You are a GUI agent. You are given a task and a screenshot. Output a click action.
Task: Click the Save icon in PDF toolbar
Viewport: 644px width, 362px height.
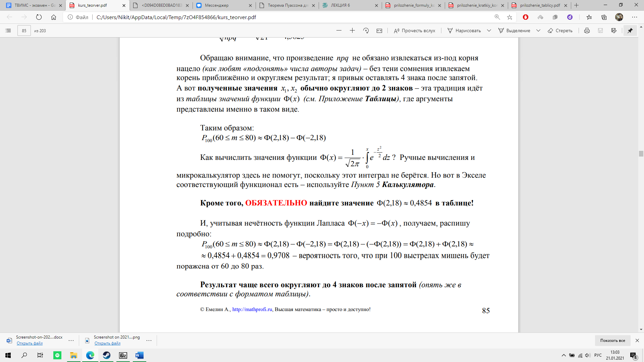[x=600, y=31]
